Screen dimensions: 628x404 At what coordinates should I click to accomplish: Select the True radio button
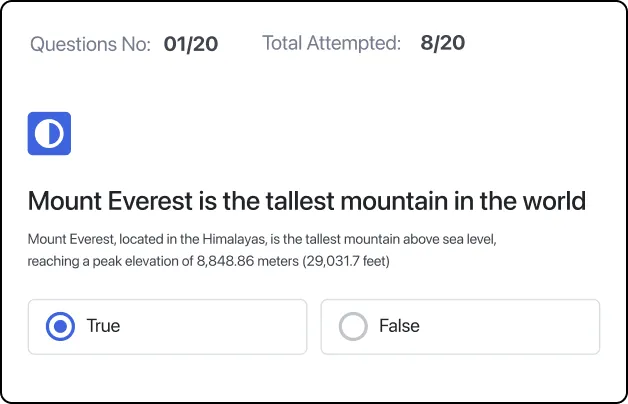(60, 326)
